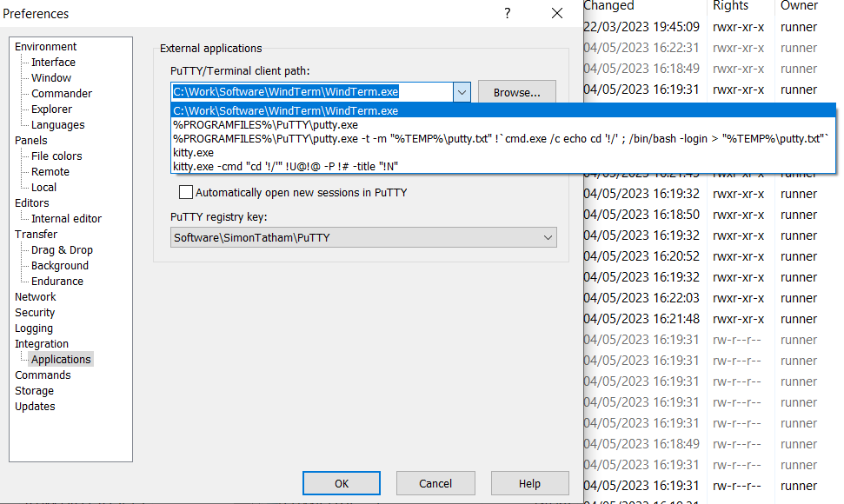Click into the terminal client path field
Image resolution: width=844 pixels, height=504 pixels.
pos(312,92)
